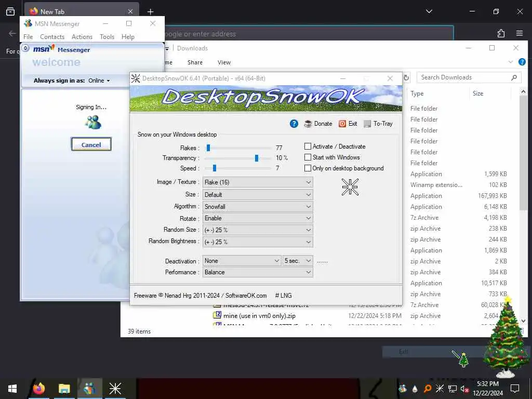Open Firefox hamburger application menu

(x=520, y=33)
